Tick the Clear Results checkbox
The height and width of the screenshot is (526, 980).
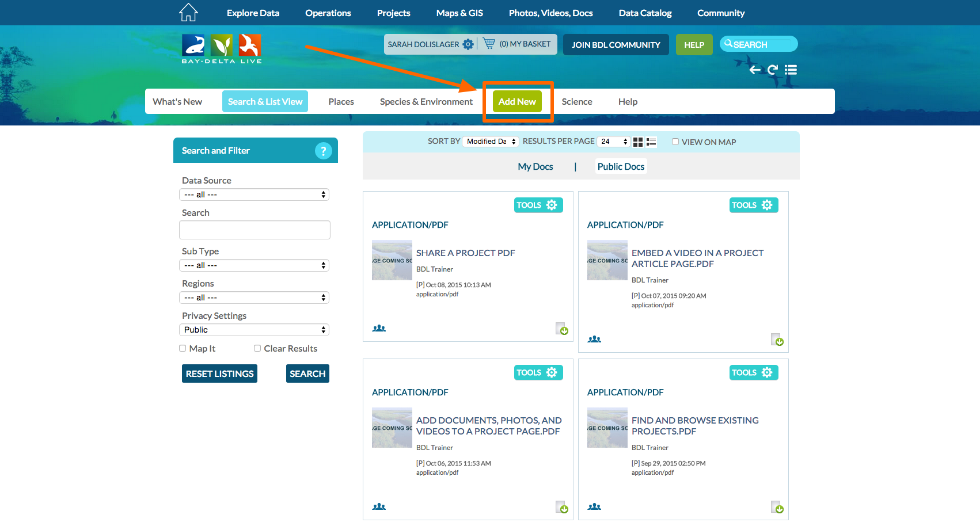coord(257,348)
